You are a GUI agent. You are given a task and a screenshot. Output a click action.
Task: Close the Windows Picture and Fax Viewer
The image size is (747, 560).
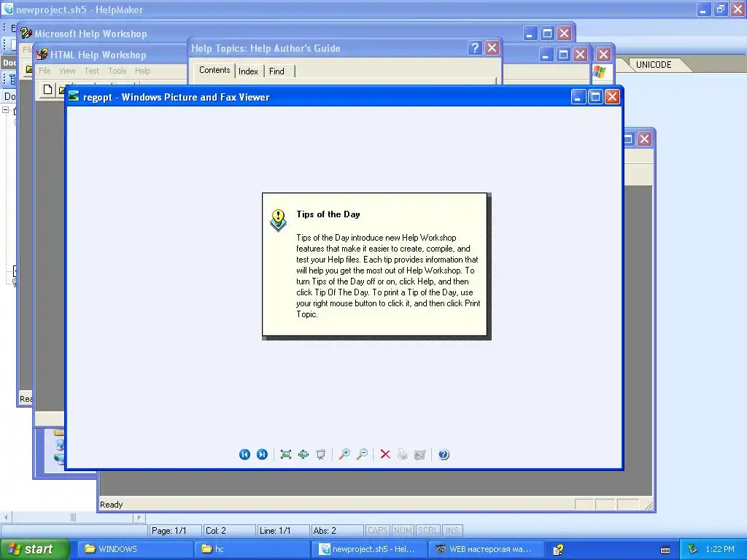click(612, 97)
